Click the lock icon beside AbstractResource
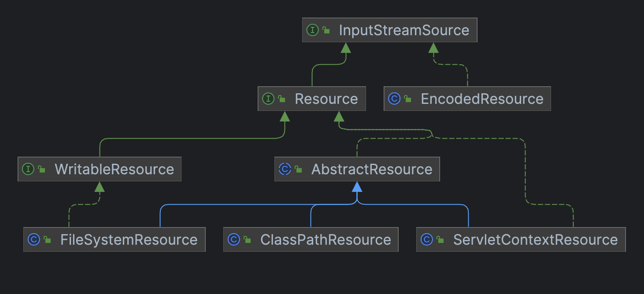Screen dimensions: 644x294 point(299,169)
